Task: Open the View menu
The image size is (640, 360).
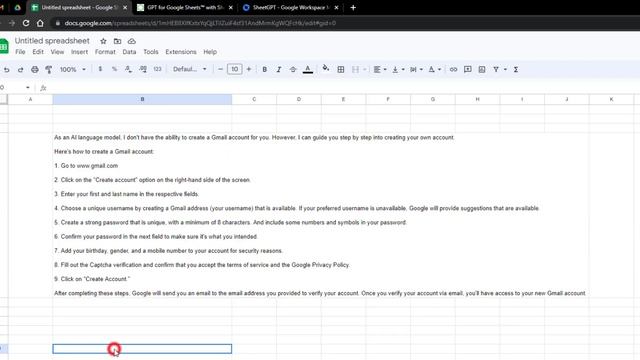Action: (57, 52)
